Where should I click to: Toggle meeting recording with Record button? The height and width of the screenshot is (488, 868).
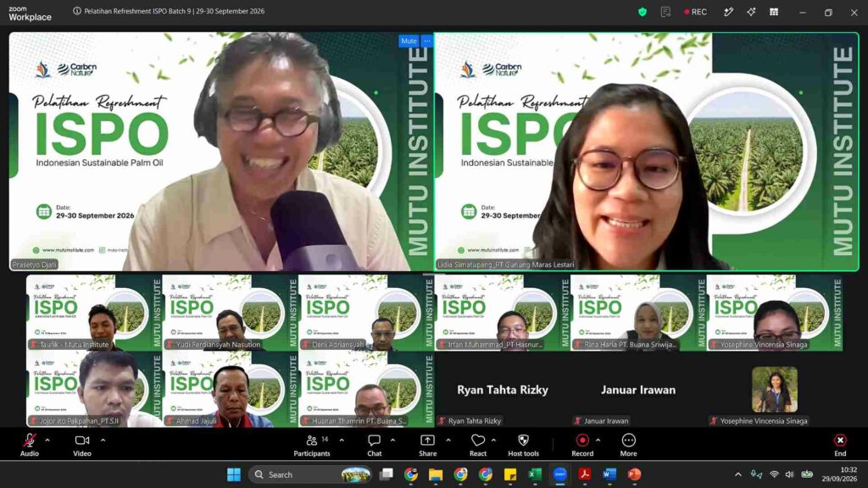(x=582, y=445)
